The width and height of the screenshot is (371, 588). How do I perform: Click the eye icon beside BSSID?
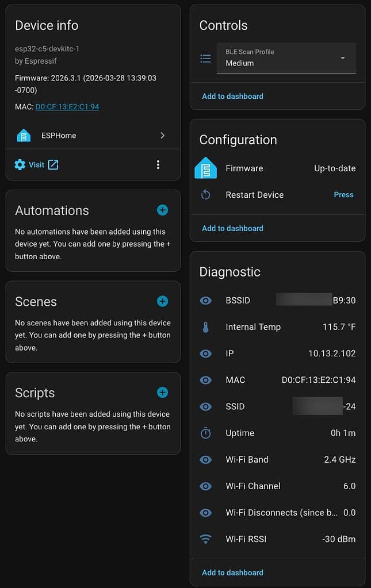(x=205, y=301)
